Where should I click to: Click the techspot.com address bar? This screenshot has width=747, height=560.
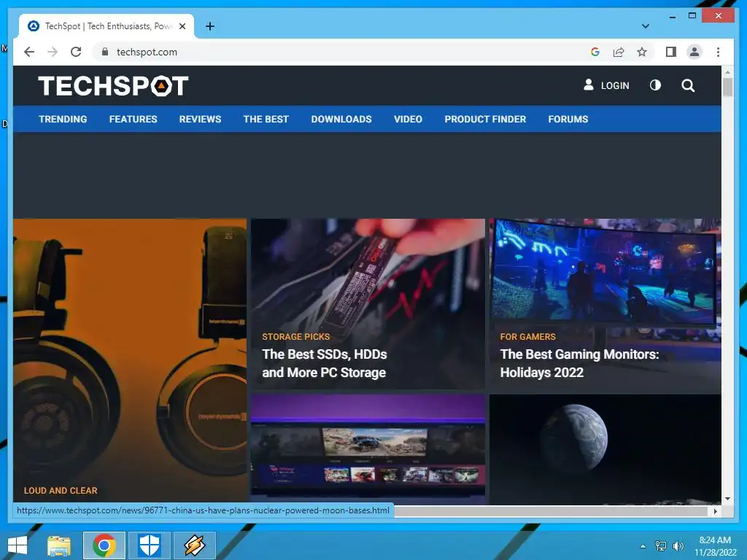pos(343,52)
